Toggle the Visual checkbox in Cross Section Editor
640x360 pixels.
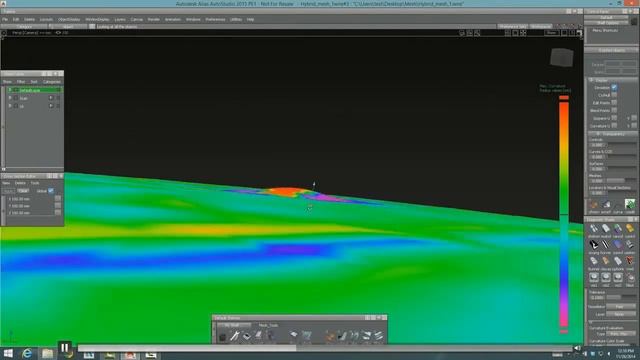pos(51,191)
